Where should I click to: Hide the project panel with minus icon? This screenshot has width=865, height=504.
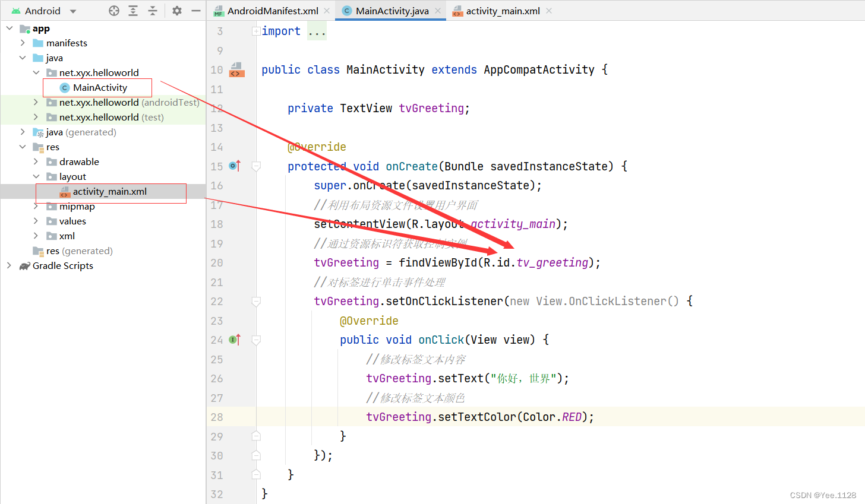pyautogui.click(x=196, y=11)
